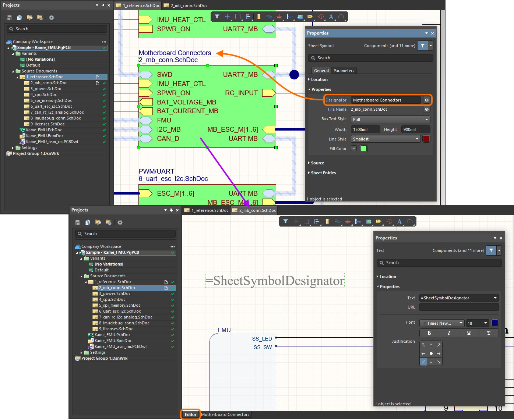Select ground power port tool above SheetSymbolDesignator text
This screenshot has width=514, height=420.
tap(348, 221)
